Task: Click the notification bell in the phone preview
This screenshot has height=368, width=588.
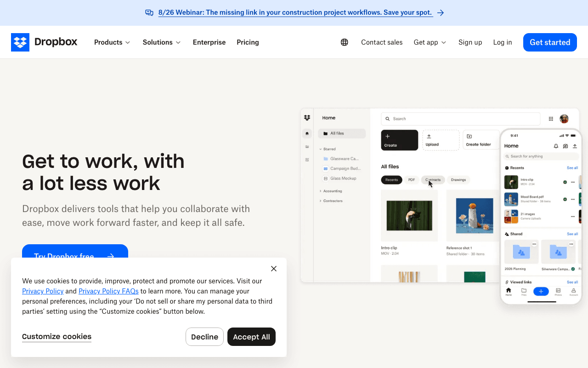Action: (x=556, y=146)
